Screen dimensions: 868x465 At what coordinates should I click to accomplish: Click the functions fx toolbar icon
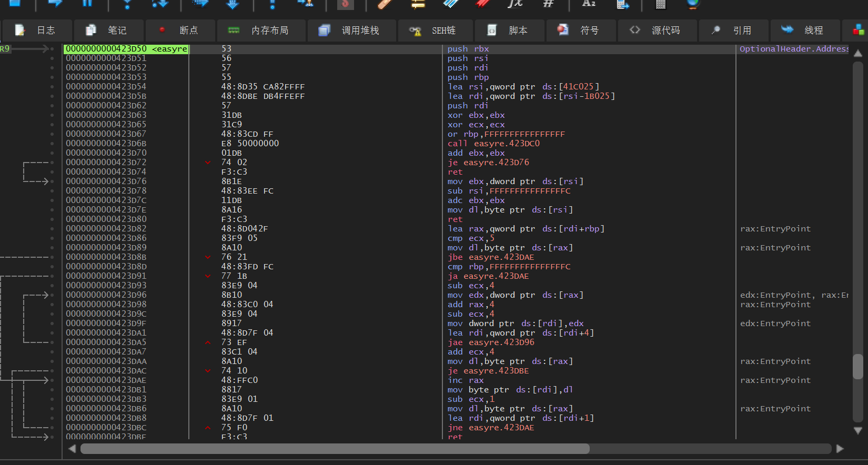(514, 3)
